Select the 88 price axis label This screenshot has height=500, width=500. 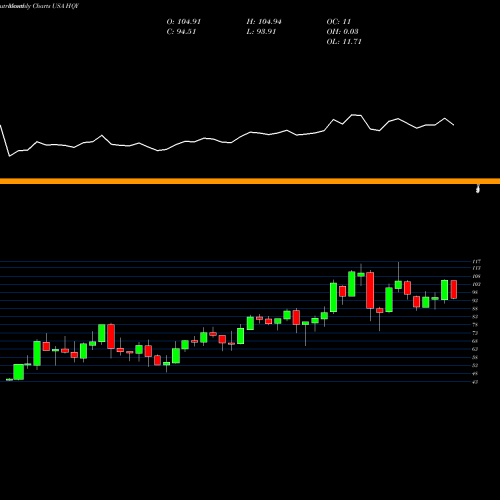[x=475, y=309]
